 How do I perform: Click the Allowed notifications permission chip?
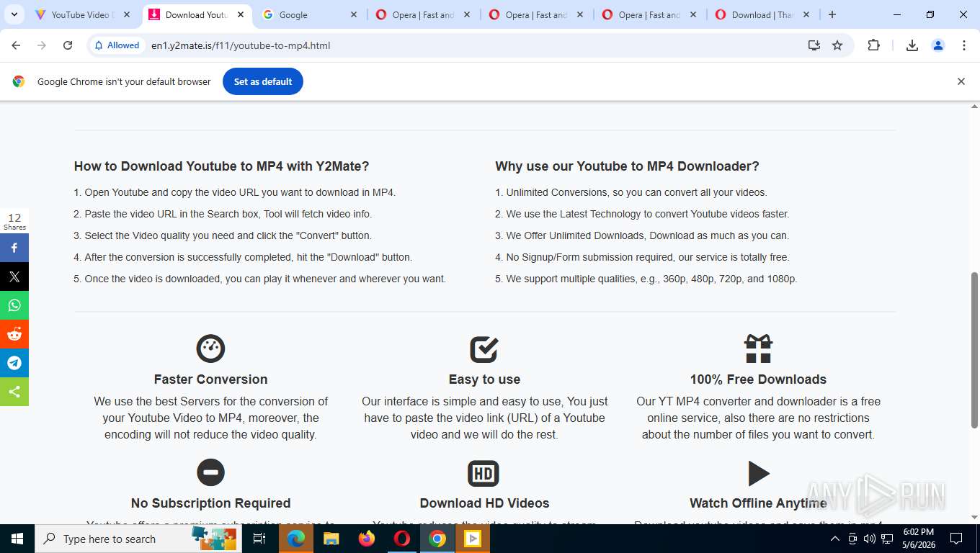click(x=117, y=45)
